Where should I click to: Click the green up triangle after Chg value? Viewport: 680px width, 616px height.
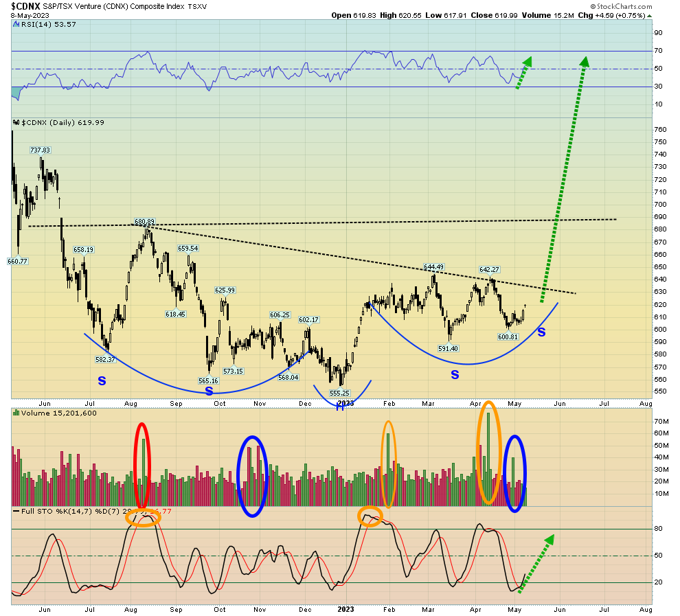click(650, 16)
